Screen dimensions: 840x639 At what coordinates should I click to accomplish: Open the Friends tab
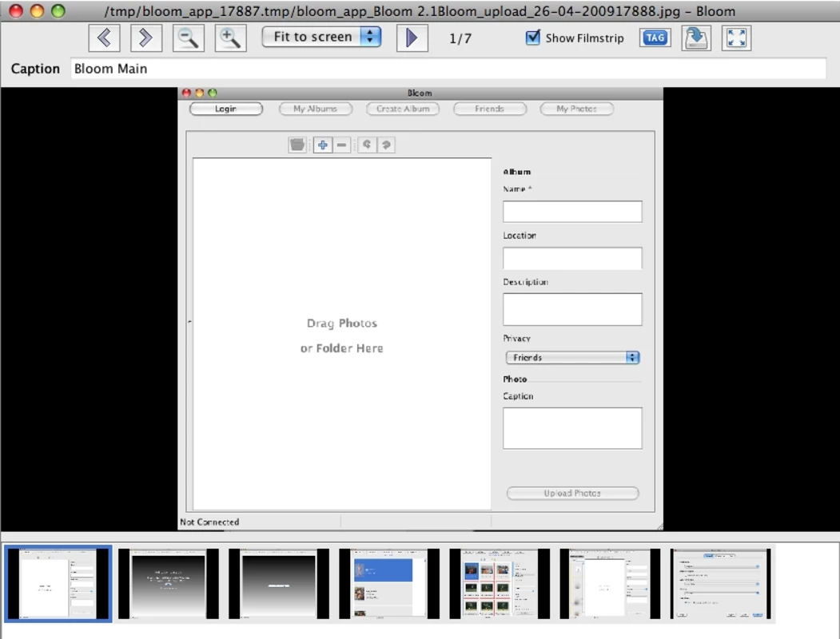(x=490, y=109)
